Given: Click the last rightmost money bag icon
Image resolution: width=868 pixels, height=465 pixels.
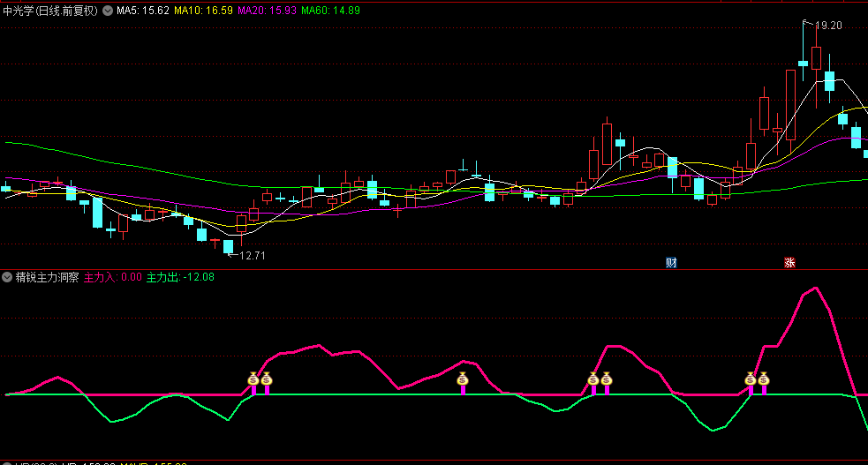Looking at the screenshot, I should click(764, 379).
